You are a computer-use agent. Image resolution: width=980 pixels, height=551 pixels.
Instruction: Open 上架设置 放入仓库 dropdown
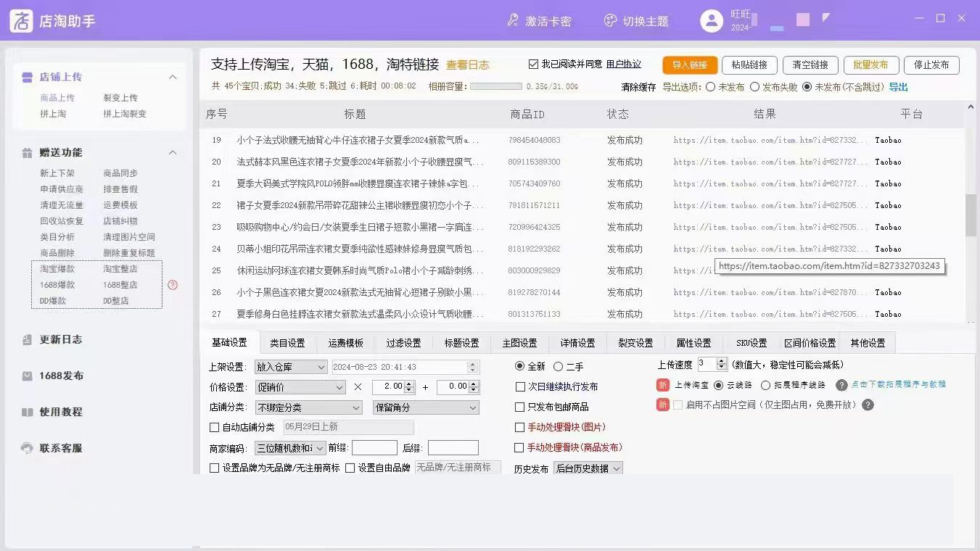291,367
